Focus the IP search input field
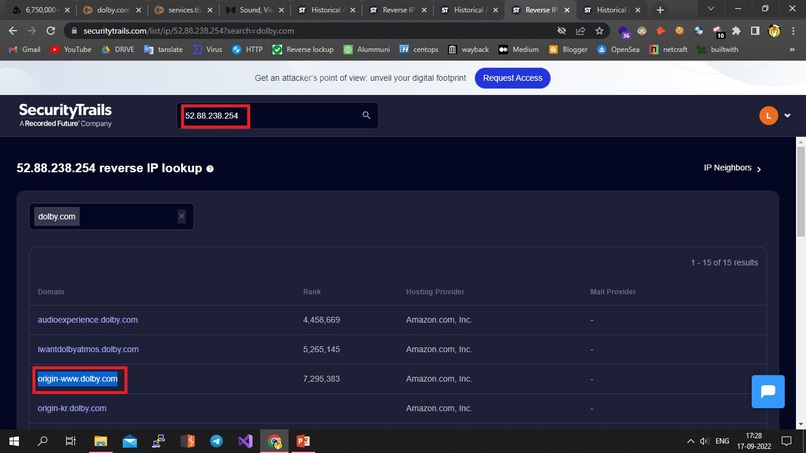The image size is (806, 453). 278,116
